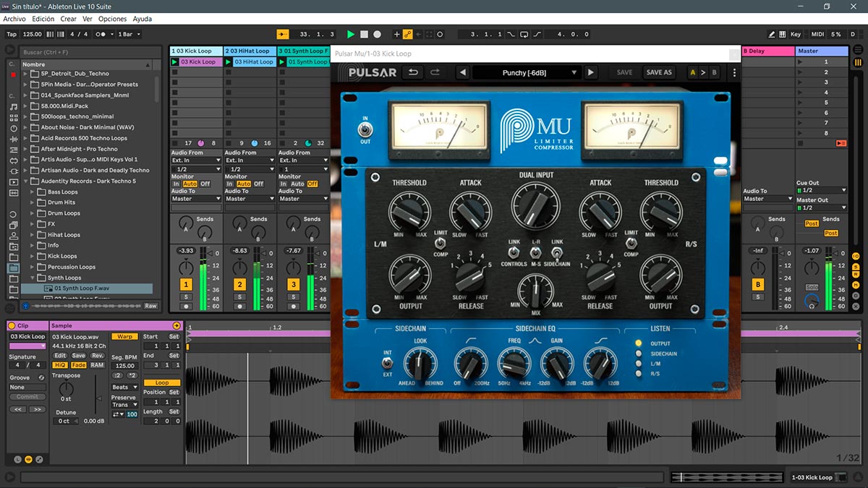868x488 pixels.
Task: Arm the Arrangement Record button in the transport
Action: (x=378, y=34)
